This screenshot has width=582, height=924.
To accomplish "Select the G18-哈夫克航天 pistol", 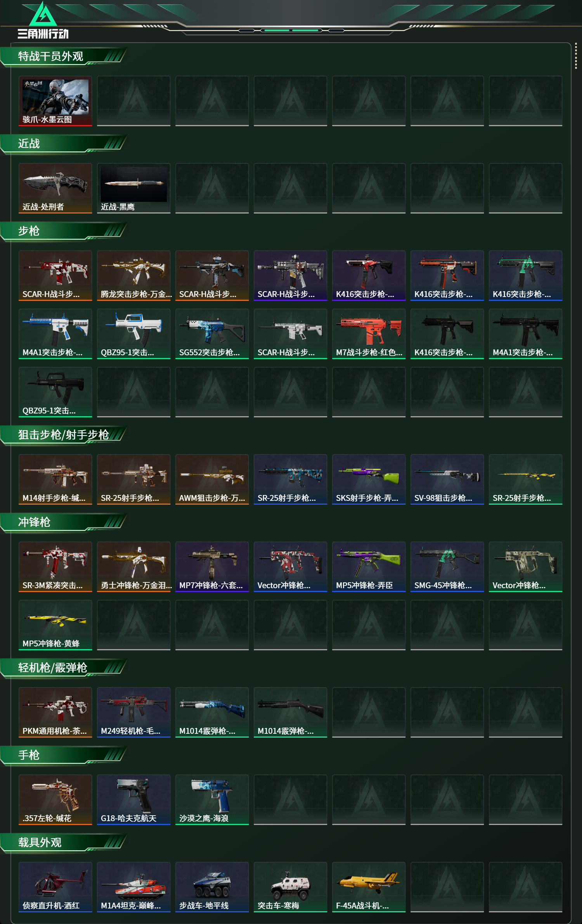I will tap(134, 800).
